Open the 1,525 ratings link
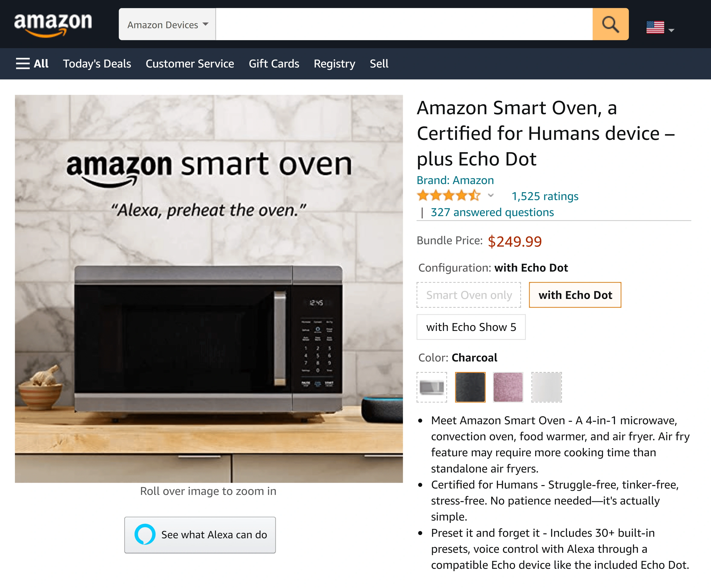 click(545, 196)
